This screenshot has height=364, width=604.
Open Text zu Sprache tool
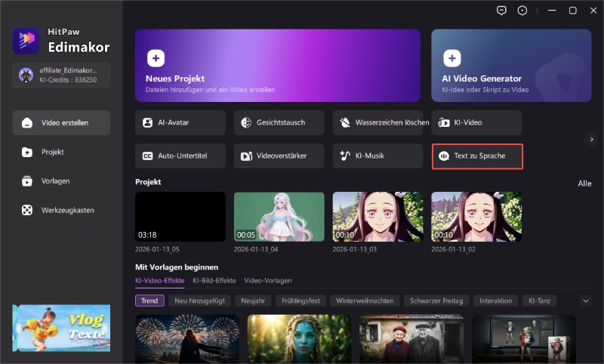pos(477,156)
